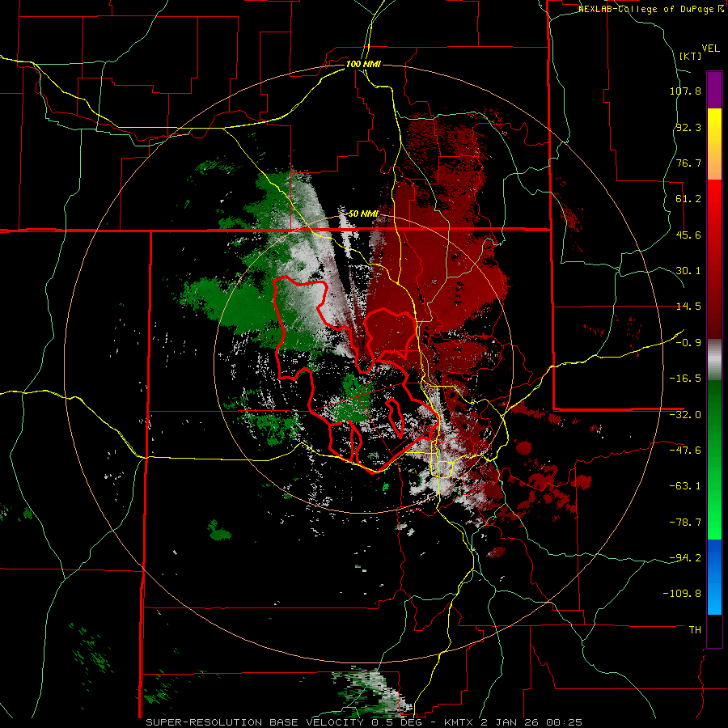
Task: Select the 92.3 velocity scale value
Action: pyautogui.click(x=688, y=127)
